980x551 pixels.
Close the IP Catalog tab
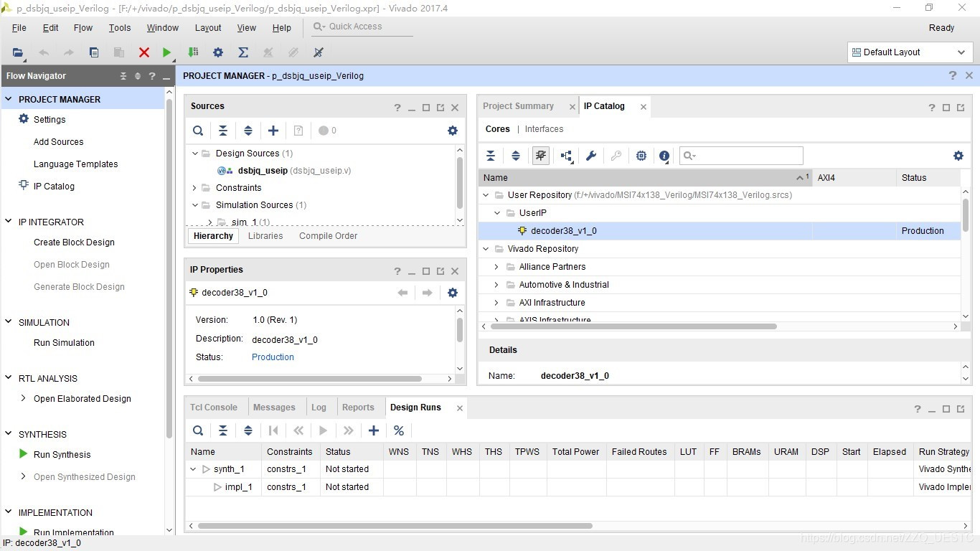point(644,107)
